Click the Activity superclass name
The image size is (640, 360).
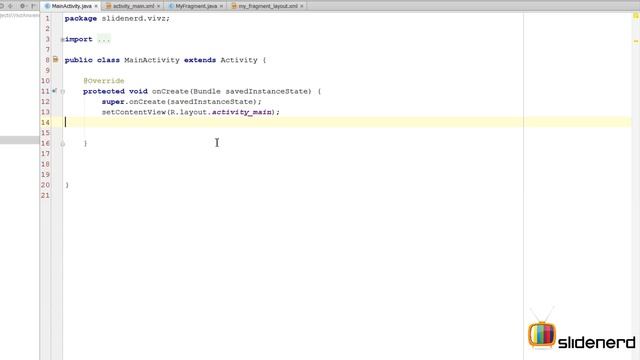239,60
